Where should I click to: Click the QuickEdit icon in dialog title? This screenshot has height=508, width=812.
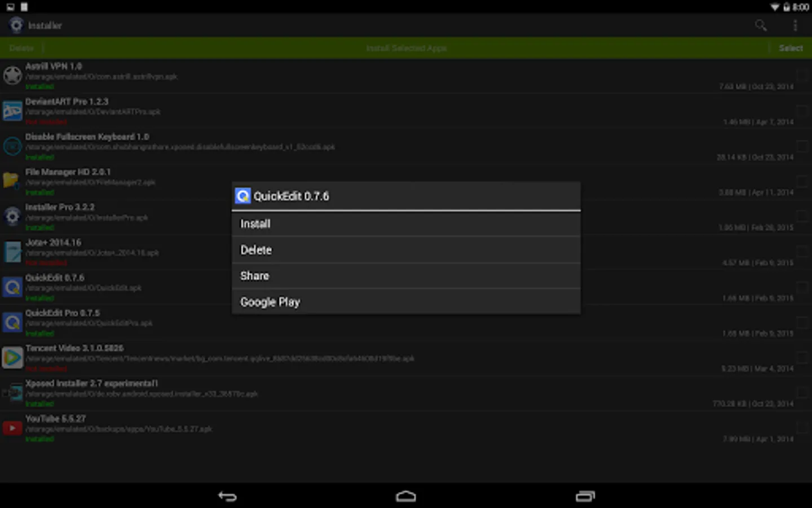coord(242,196)
